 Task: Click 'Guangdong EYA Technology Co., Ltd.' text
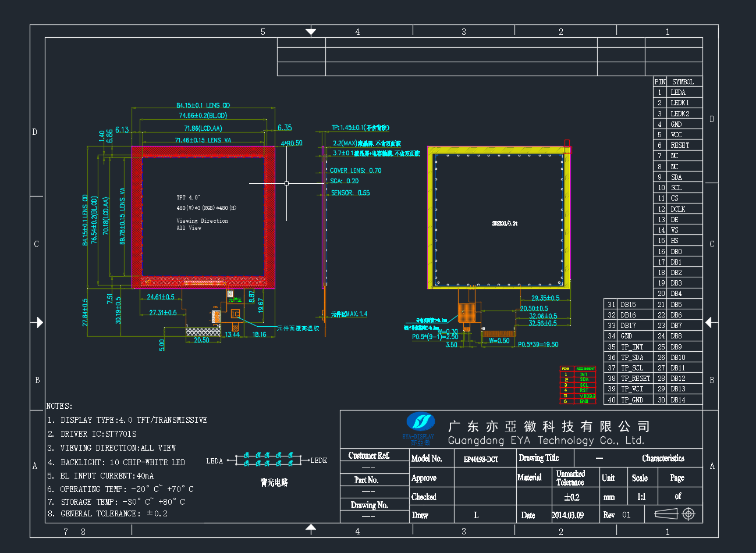pos(546,440)
